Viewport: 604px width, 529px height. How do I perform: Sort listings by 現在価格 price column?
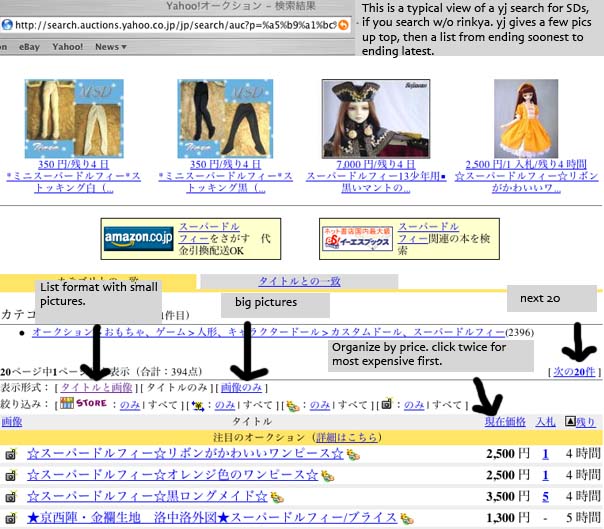pos(507,423)
